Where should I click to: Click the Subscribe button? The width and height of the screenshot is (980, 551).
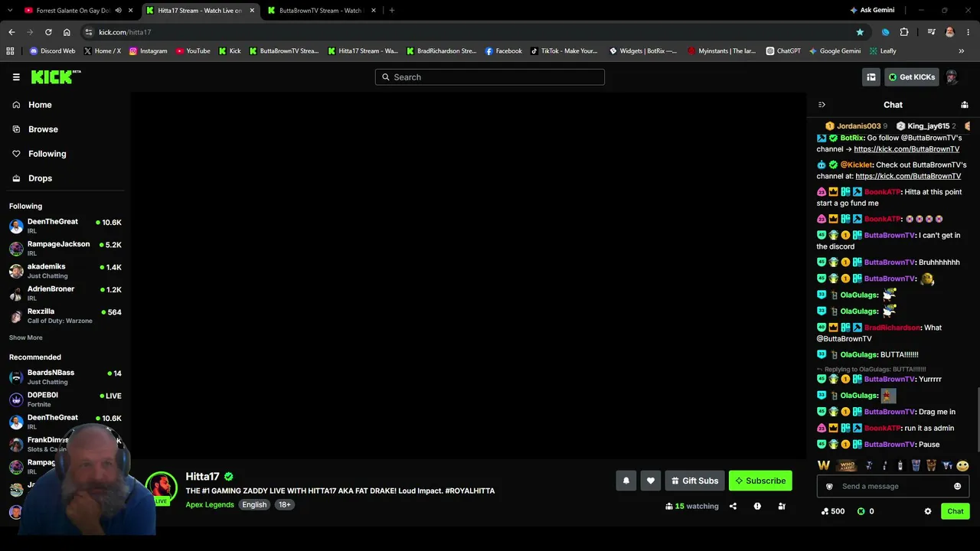[x=760, y=481]
